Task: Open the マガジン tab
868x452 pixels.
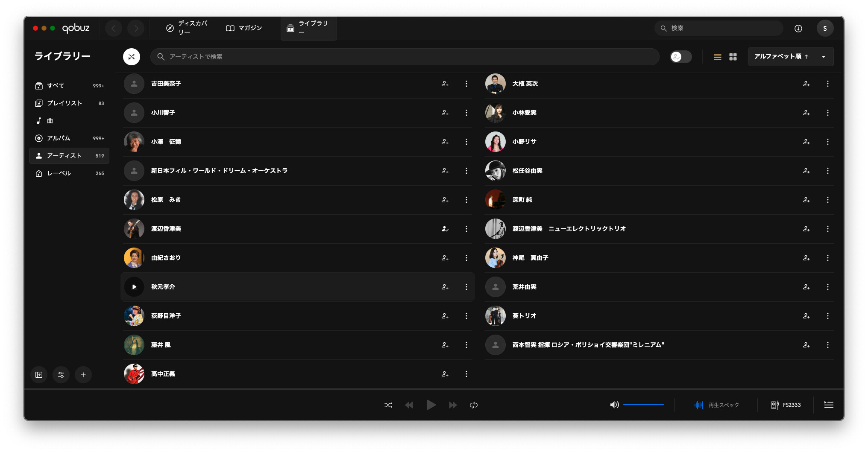Action: pos(244,28)
